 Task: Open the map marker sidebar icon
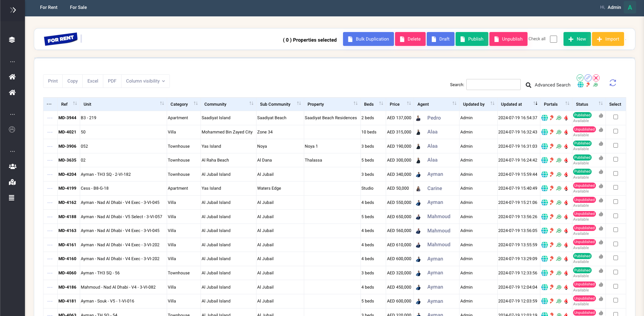point(12,182)
